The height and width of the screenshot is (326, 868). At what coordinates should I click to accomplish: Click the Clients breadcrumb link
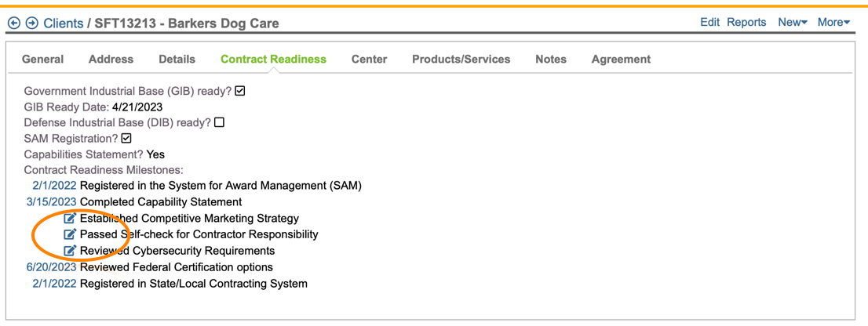(x=63, y=24)
